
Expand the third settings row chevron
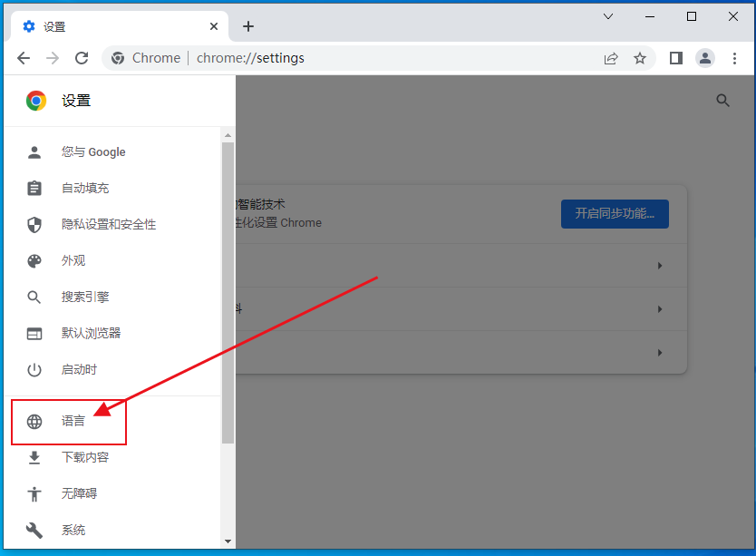(x=659, y=352)
